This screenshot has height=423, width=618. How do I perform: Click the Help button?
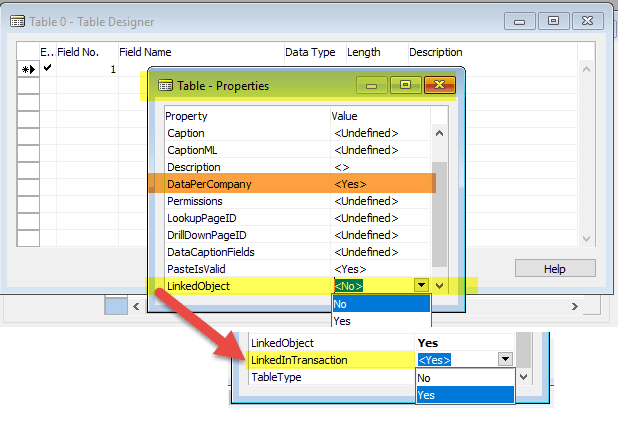click(x=555, y=269)
